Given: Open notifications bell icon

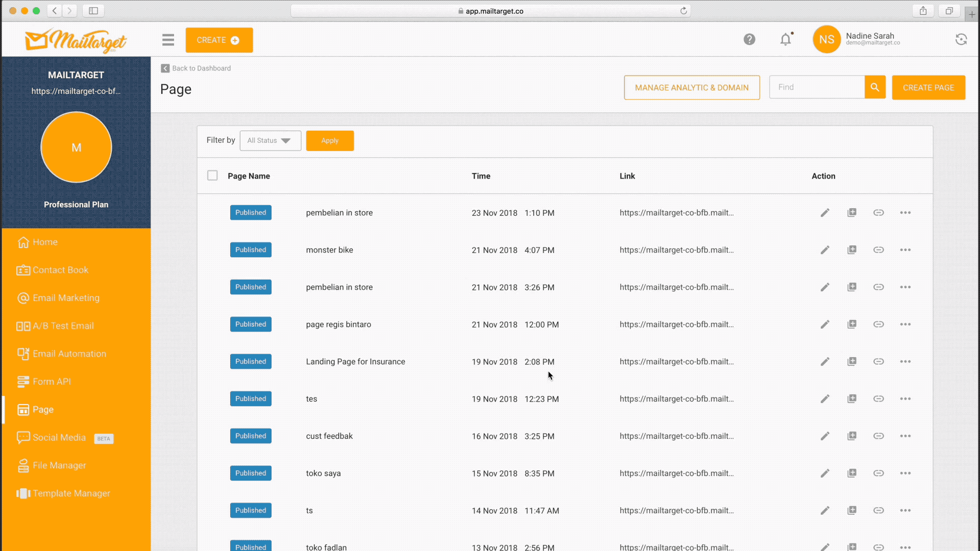Looking at the screenshot, I should coord(786,39).
